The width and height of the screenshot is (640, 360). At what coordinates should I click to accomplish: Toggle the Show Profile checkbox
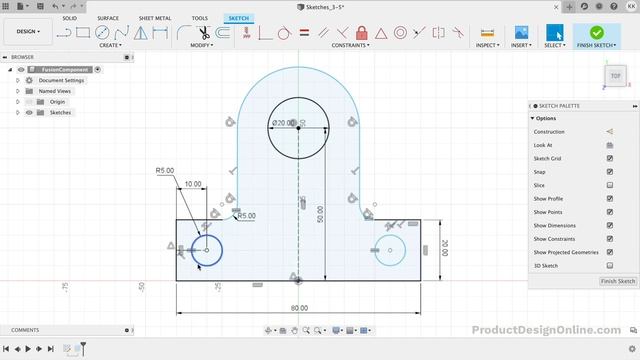pos(610,199)
